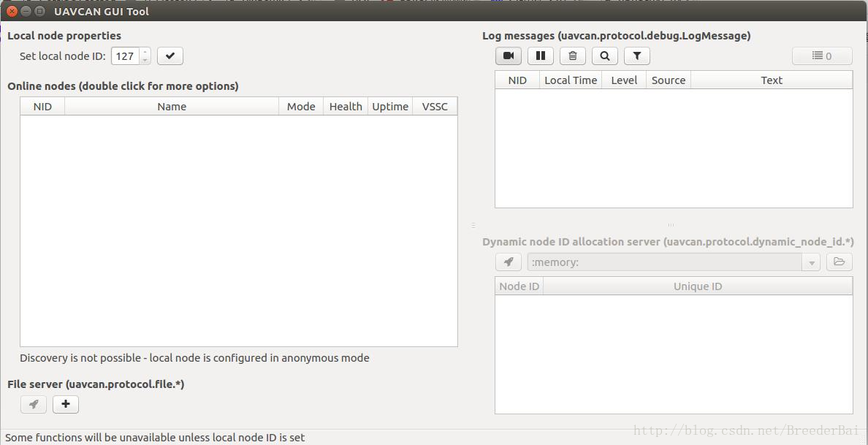This screenshot has width=868, height=445.
Task: Click Unique ID header in allocation table
Action: pyautogui.click(x=698, y=286)
